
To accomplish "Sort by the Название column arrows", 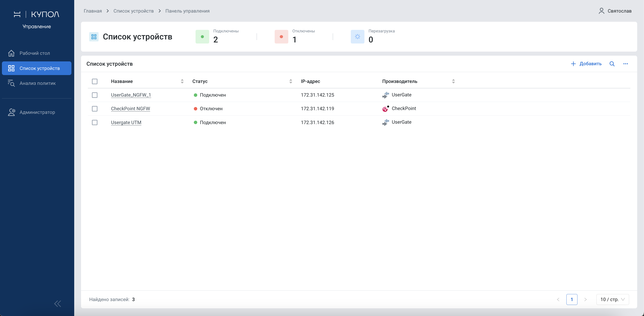I will point(182,81).
